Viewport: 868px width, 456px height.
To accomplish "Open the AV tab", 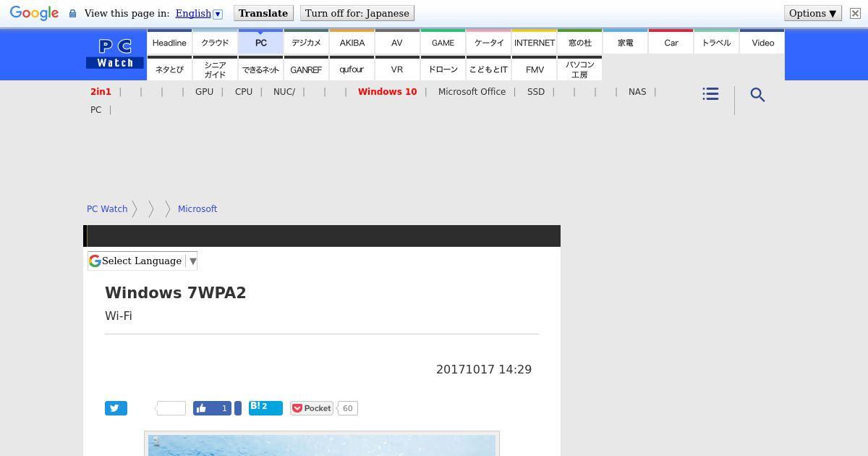I will click(397, 42).
